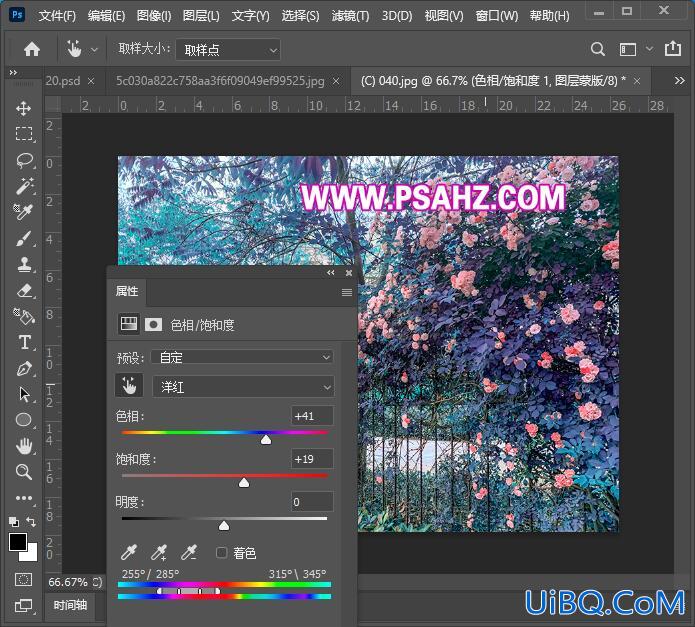Click the Share export icon

673,48
